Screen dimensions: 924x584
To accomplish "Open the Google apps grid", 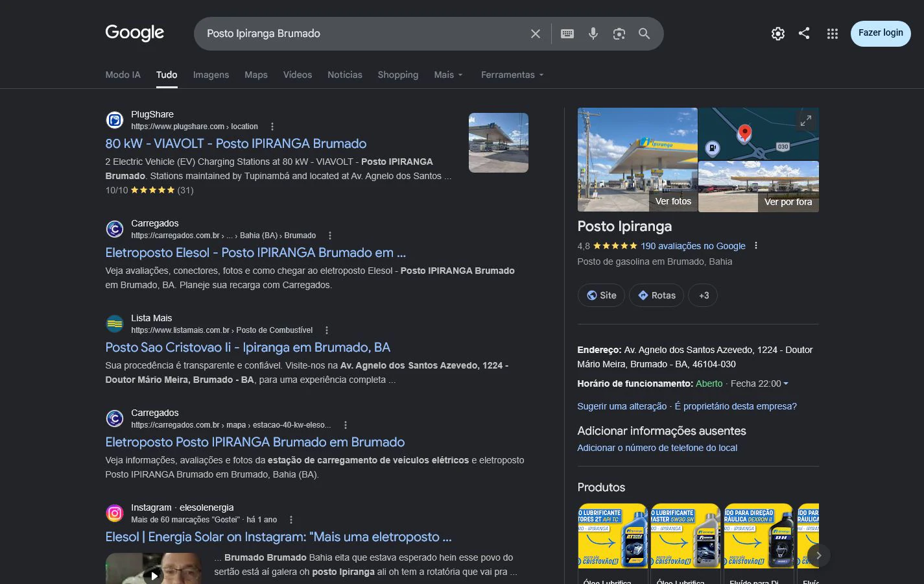I will point(833,34).
